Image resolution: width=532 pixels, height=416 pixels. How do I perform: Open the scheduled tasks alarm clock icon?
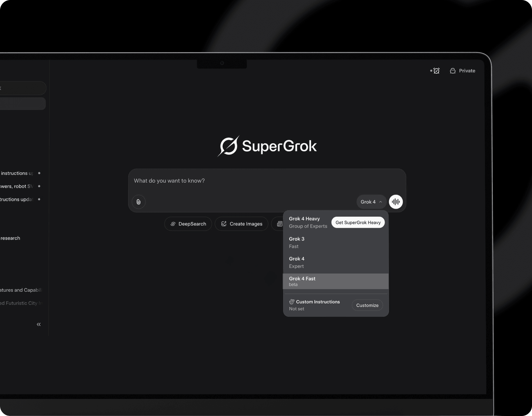click(x=436, y=71)
